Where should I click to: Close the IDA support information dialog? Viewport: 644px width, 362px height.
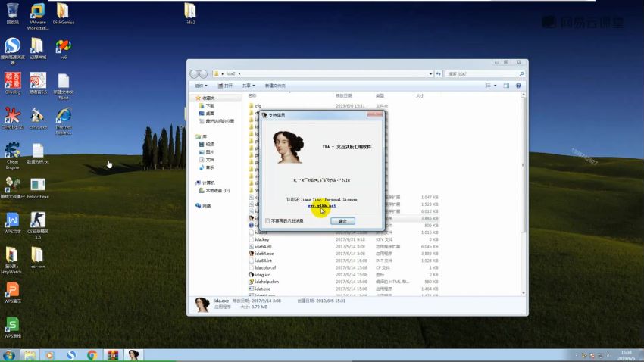click(x=374, y=114)
